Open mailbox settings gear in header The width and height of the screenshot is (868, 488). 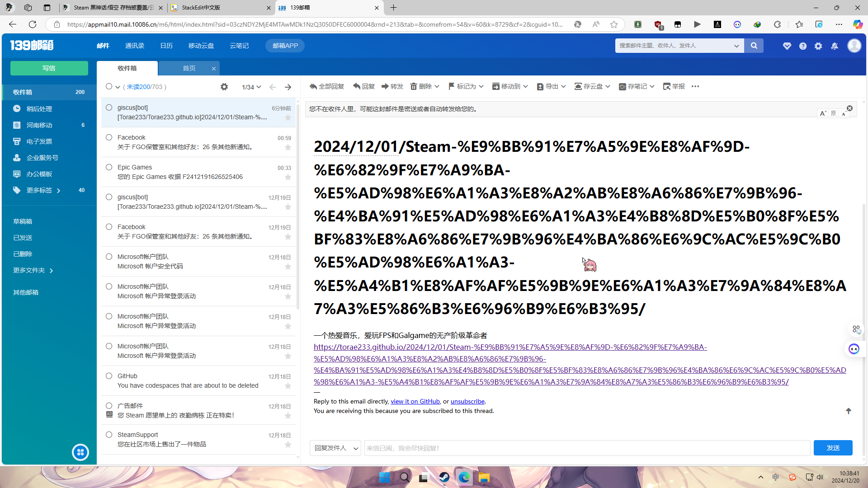coord(818,46)
